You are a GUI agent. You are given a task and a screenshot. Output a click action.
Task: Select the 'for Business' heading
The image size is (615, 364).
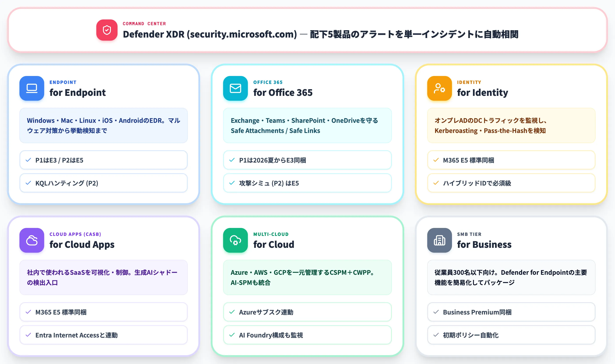484,245
